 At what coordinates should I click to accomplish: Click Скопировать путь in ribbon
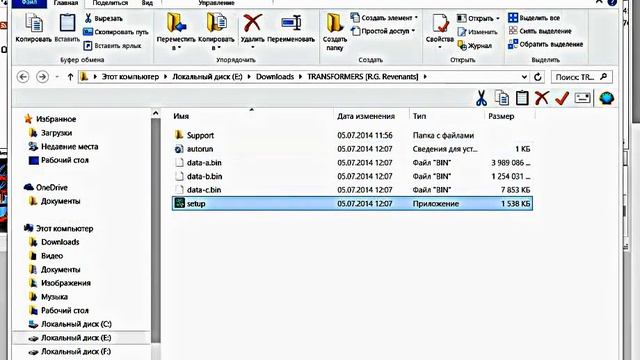point(116,32)
